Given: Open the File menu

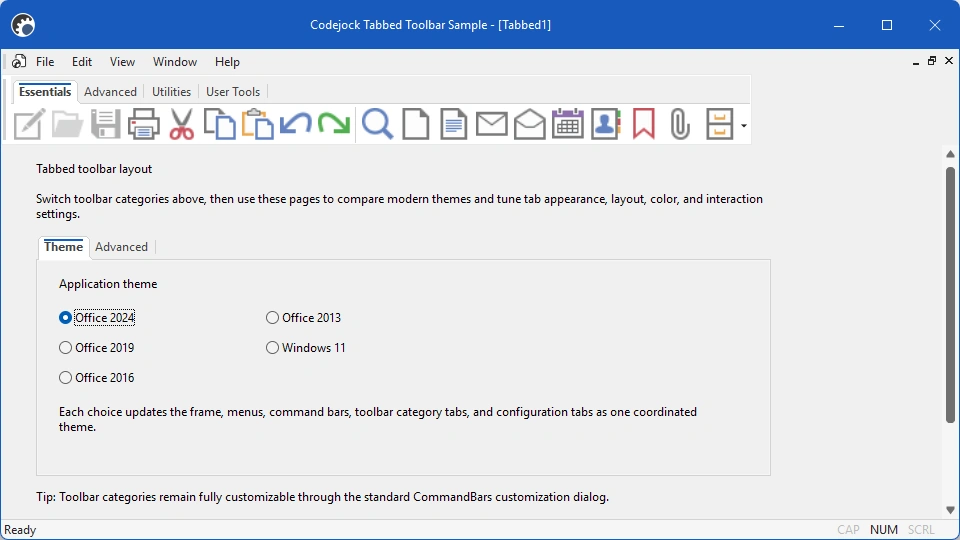Looking at the screenshot, I should click(45, 62).
